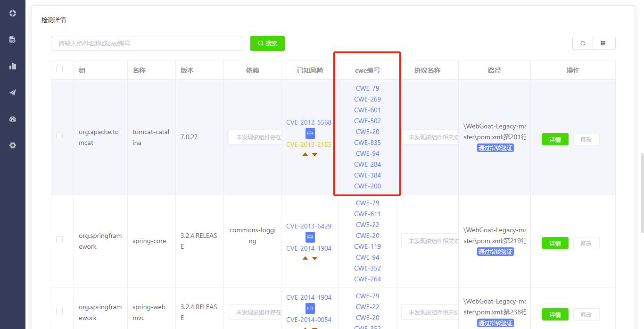Open CWE-384 link
This screenshot has height=329, width=644.
pyautogui.click(x=367, y=175)
